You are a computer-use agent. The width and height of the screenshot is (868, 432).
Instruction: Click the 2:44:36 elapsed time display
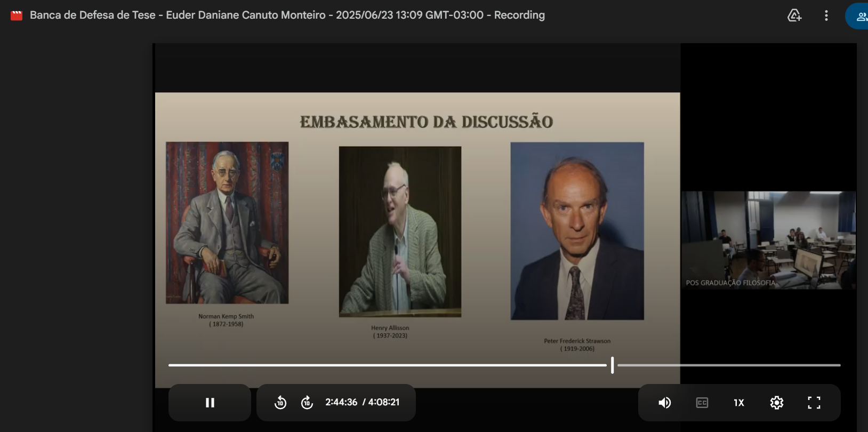click(341, 402)
